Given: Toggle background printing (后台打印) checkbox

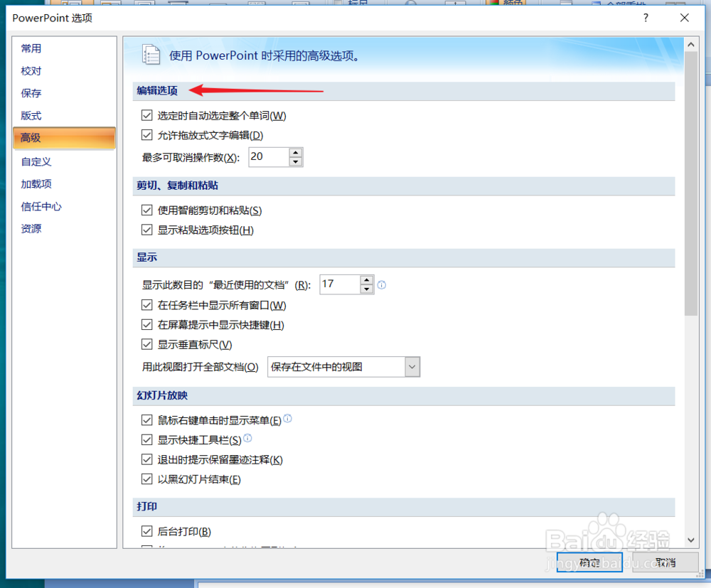Looking at the screenshot, I should point(146,531).
